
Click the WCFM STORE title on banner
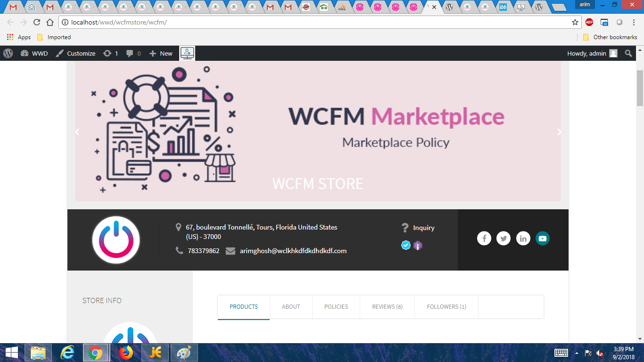tap(318, 183)
